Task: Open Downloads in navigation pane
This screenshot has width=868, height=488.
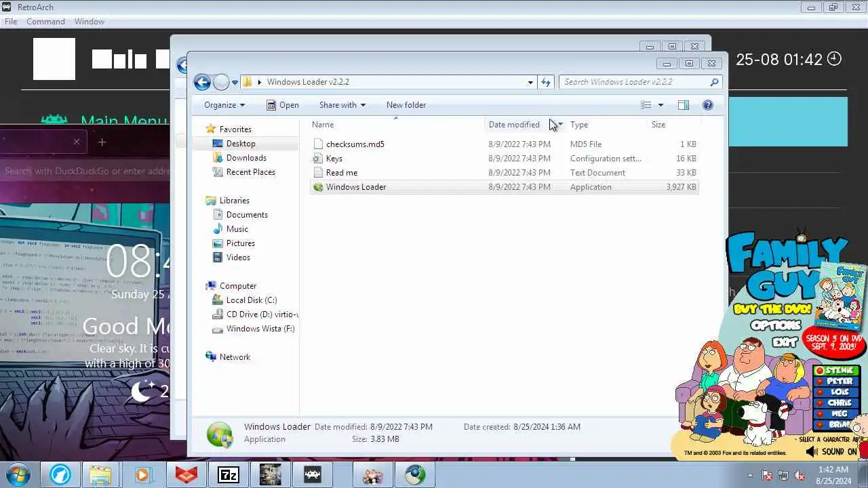Action: pos(246,158)
